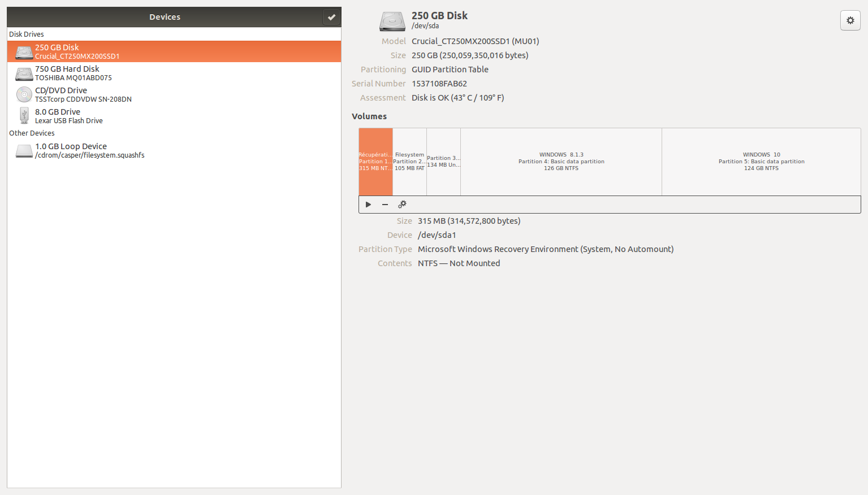Click the 750 GB Hard Disk icon
This screenshot has height=495, width=868.
click(24, 73)
